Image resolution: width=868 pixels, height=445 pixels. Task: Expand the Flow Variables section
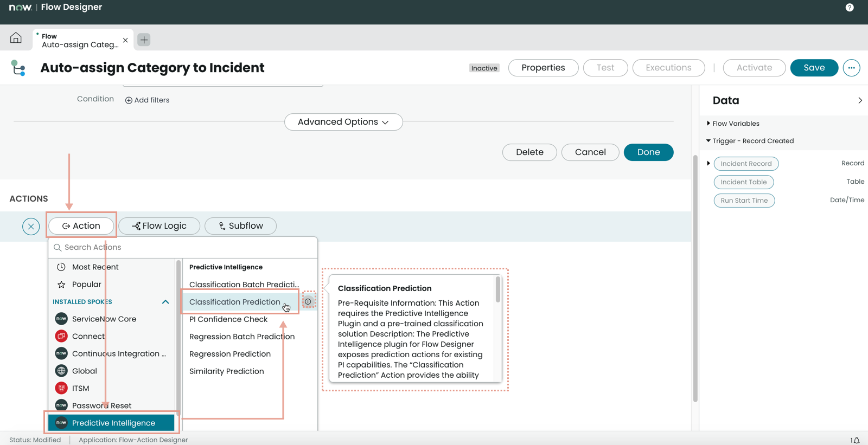point(709,124)
